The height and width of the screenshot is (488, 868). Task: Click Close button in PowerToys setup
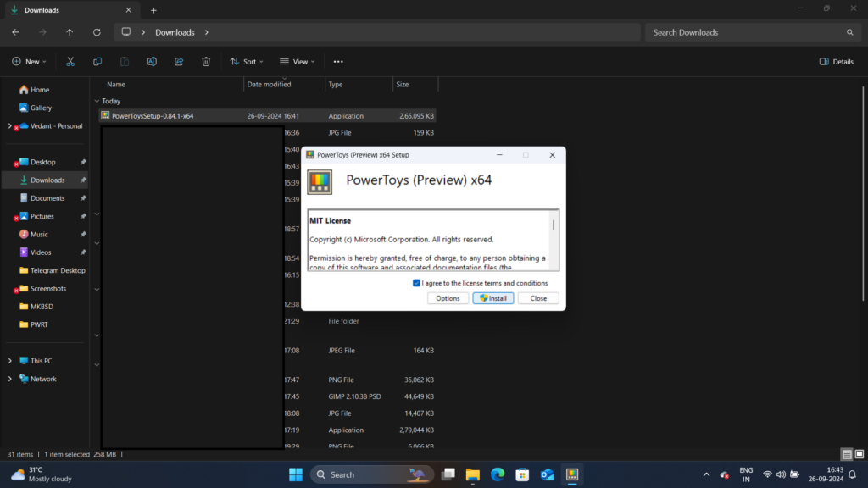[x=538, y=298]
